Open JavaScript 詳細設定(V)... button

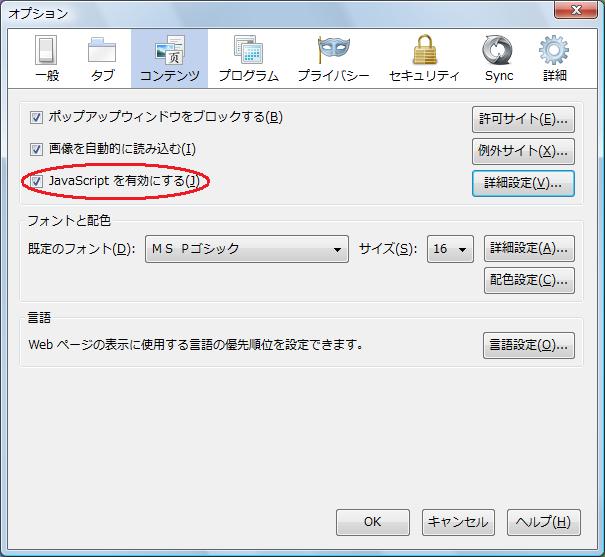pyautogui.click(x=523, y=184)
